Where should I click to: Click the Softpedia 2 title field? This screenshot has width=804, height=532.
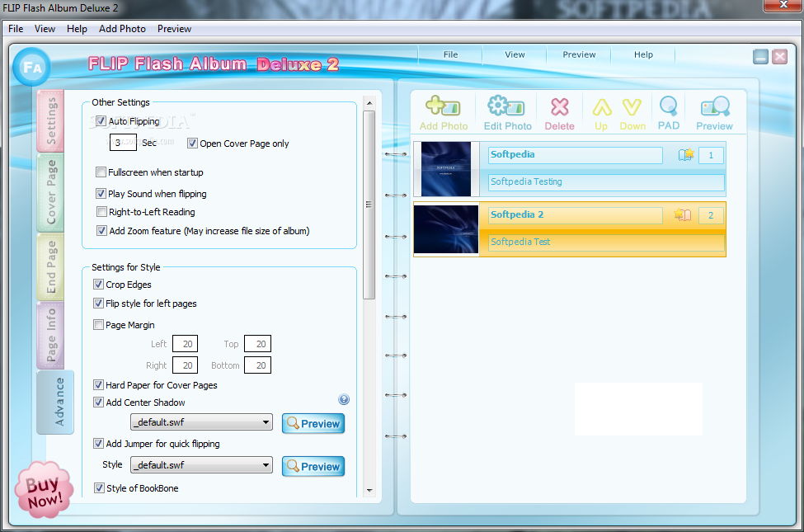[x=576, y=215]
